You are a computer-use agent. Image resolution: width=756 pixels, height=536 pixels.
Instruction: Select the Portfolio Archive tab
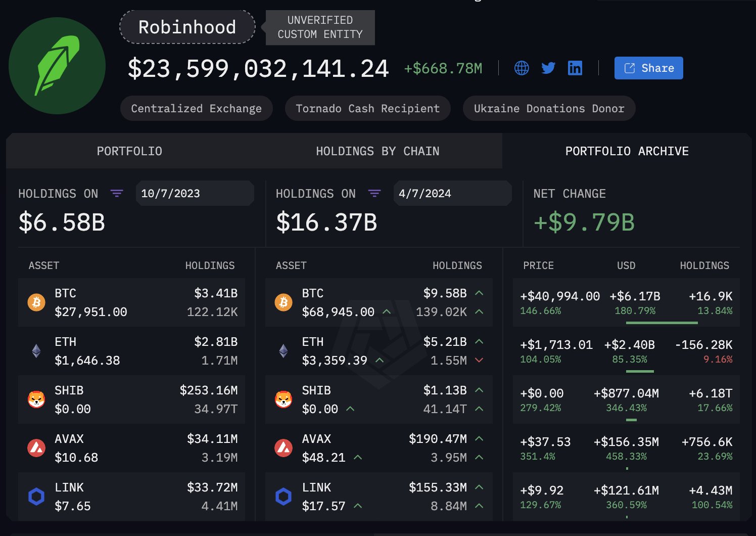click(x=627, y=151)
